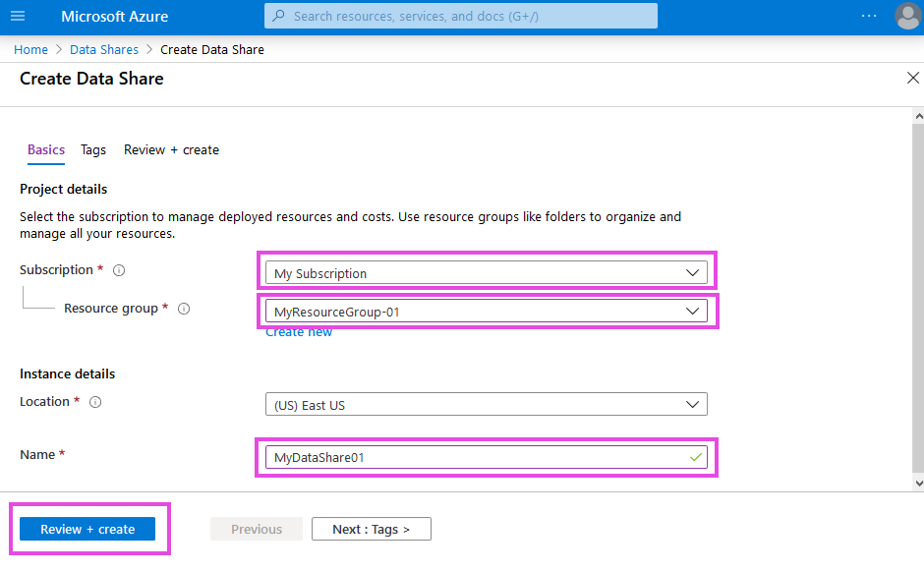Click the scrollbar down arrow

click(919, 484)
